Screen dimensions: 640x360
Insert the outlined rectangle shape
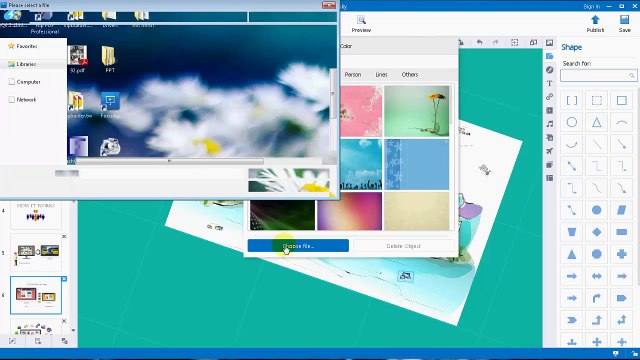(622, 100)
